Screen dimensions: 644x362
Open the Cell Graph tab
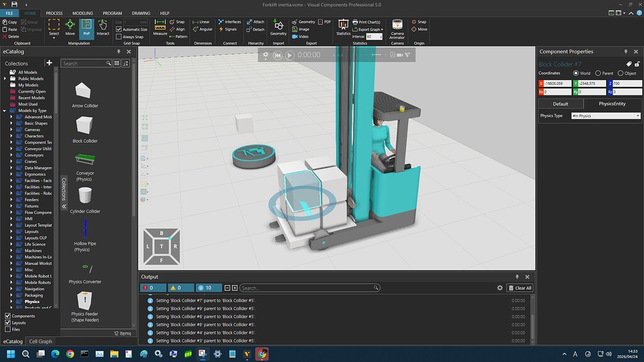point(40,341)
